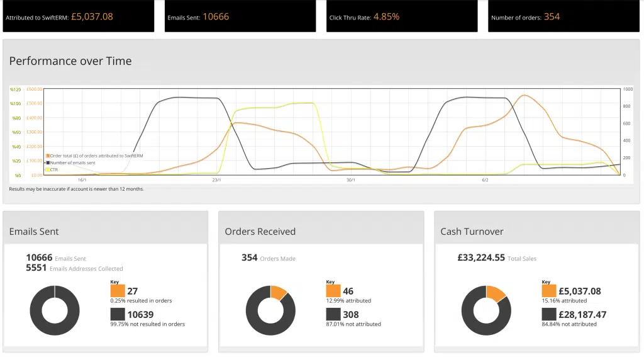Screen dimensions: 644x357
Task: Click the 87.01% not attributed text
Action: (x=353, y=324)
